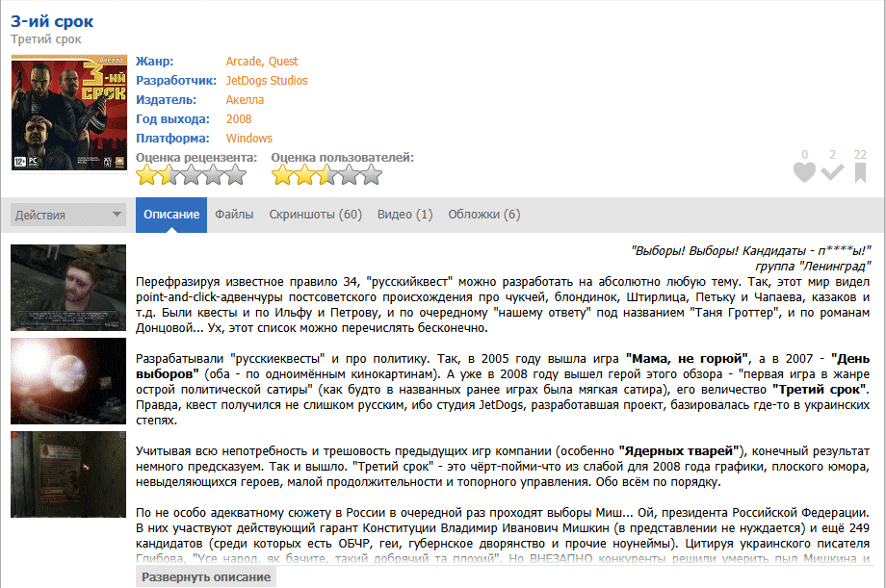Open the game box cover image
This screenshot has height=588, width=886.
(x=69, y=114)
